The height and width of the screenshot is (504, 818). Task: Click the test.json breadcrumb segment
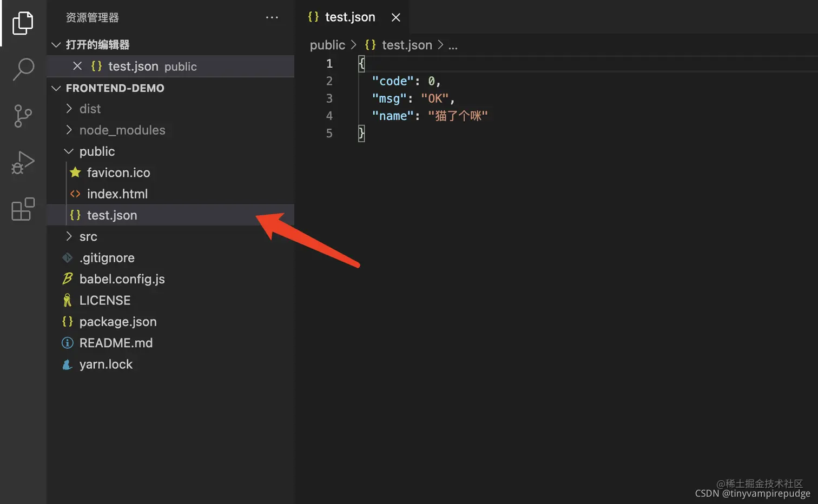(407, 45)
